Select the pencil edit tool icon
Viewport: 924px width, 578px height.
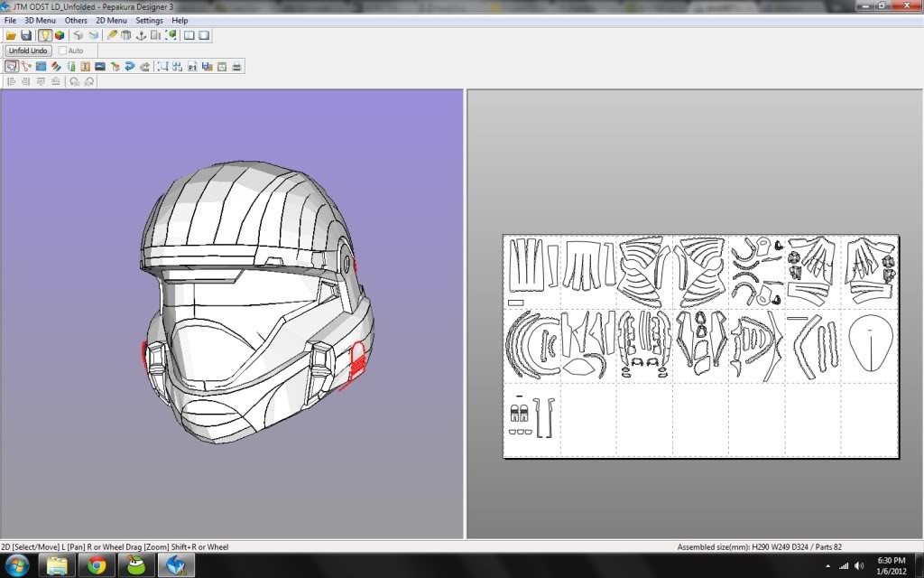[112, 35]
